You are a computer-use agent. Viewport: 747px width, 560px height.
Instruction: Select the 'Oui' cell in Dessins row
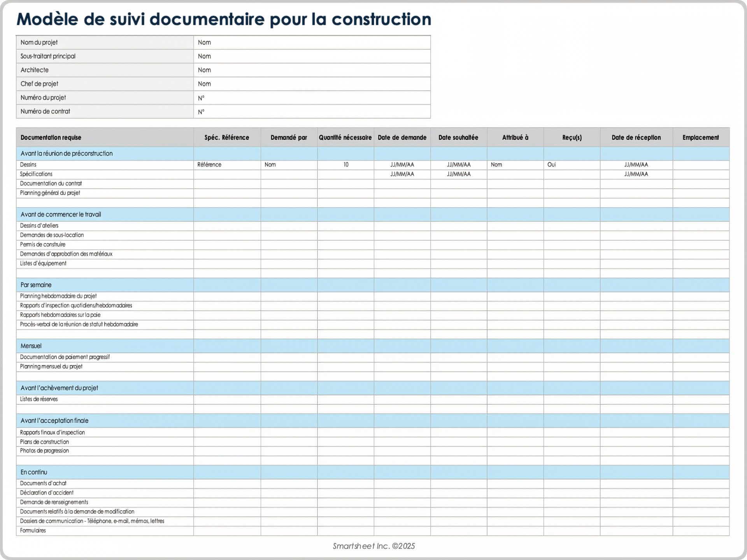click(x=572, y=165)
